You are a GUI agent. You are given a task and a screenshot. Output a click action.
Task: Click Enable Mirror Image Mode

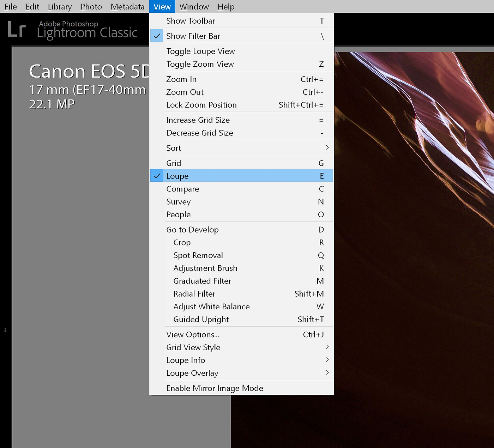click(242, 388)
